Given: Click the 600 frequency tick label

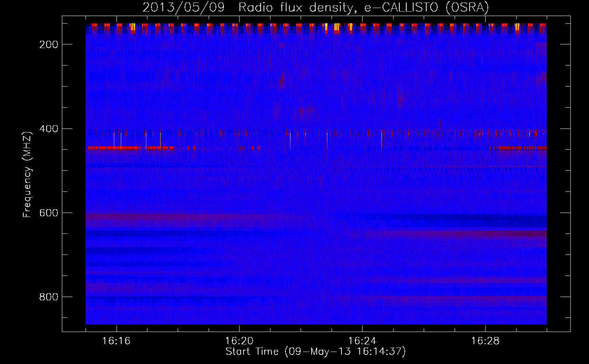Looking at the screenshot, I should (x=49, y=213).
